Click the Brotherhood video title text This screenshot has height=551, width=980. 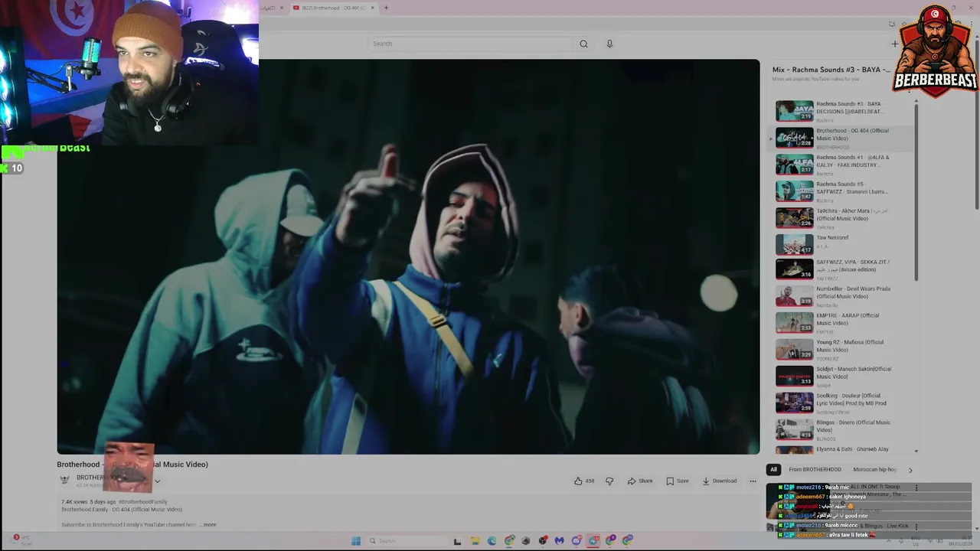tap(132, 465)
